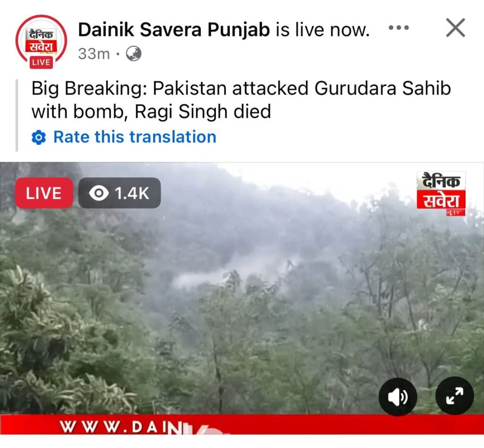Click the red LIVE badge on video

[44, 193]
